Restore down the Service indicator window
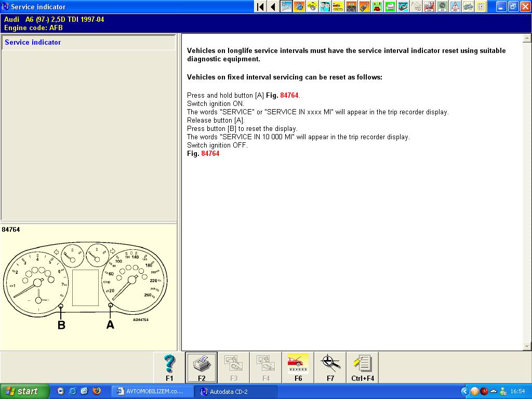Image resolution: width=532 pixels, height=399 pixels. 513,6
